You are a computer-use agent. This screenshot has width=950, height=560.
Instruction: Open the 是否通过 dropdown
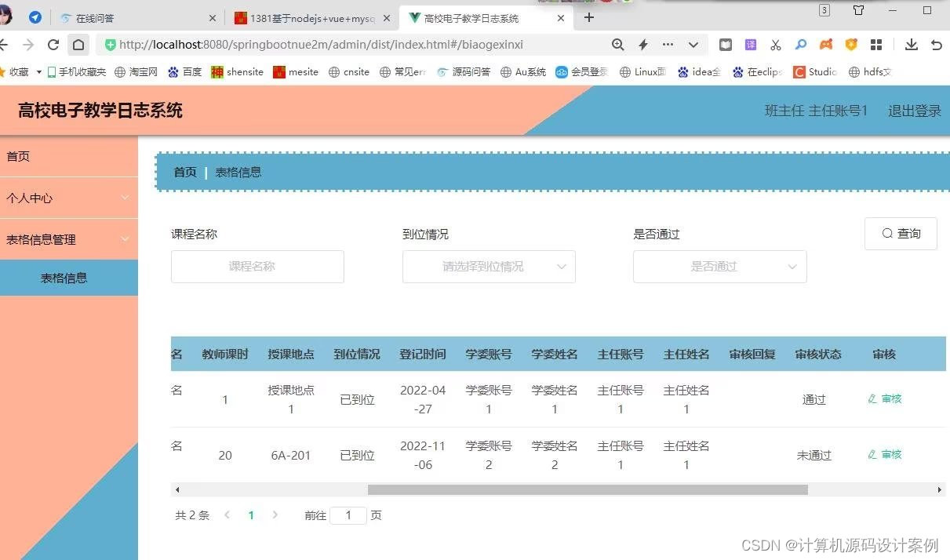click(x=719, y=267)
